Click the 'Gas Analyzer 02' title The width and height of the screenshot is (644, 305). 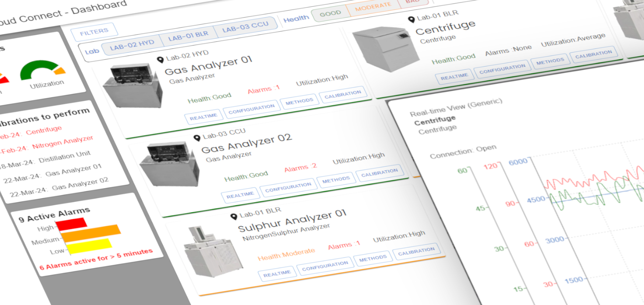click(x=247, y=144)
